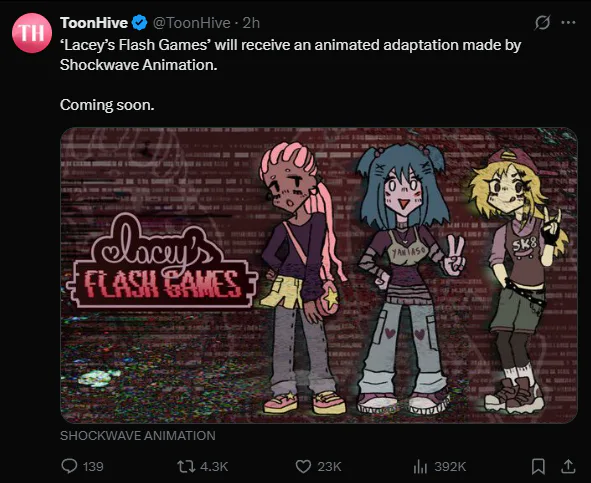Click the 4.3K reposts count
The height and width of the screenshot is (483, 591).
tap(214, 467)
